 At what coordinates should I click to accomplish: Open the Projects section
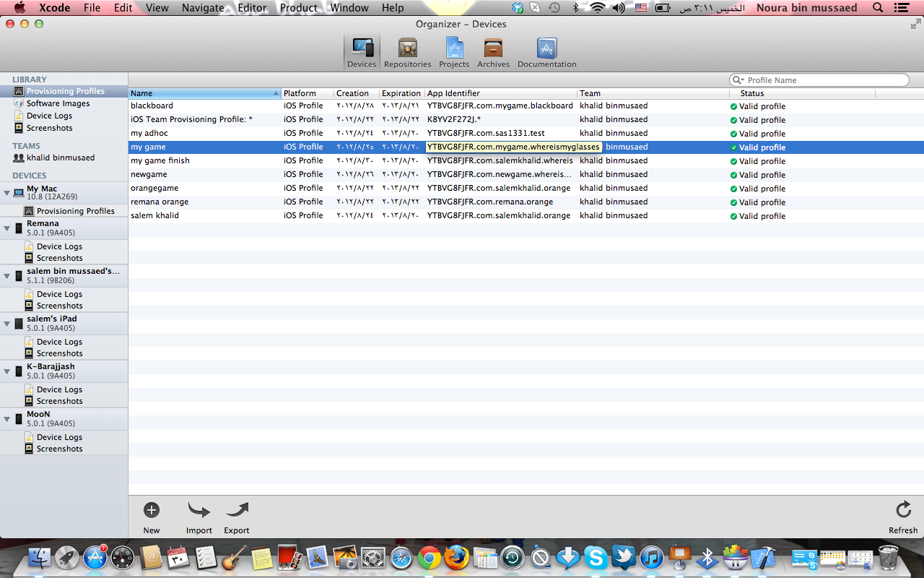point(454,53)
